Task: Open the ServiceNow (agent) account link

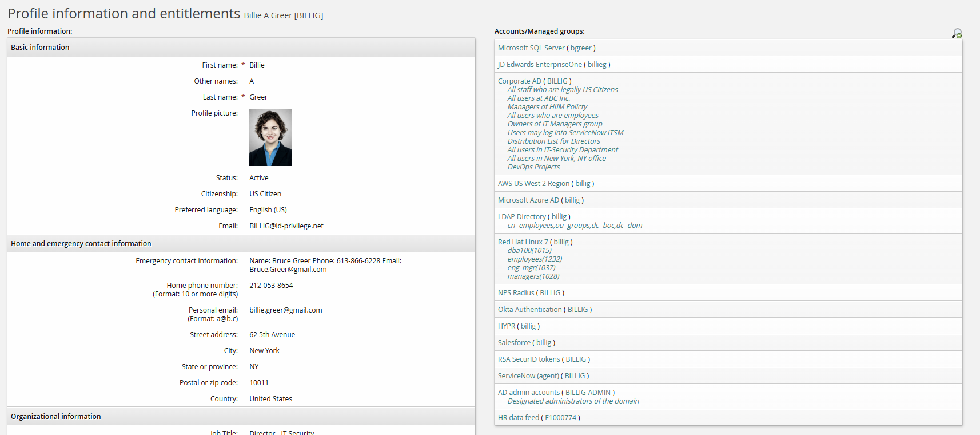Action: click(x=529, y=376)
